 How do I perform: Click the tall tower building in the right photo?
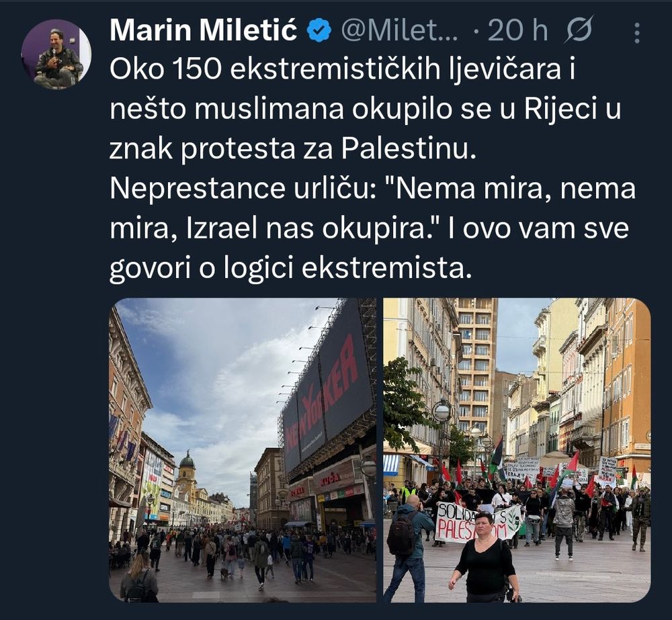pyautogui.click(x=476, y=366)
